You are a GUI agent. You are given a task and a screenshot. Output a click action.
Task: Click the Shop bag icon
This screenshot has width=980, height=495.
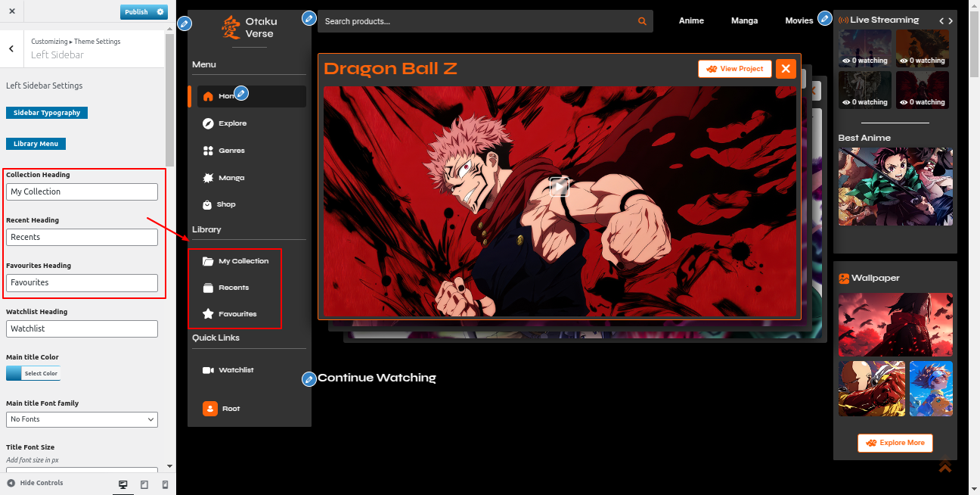tap(208, 204)
